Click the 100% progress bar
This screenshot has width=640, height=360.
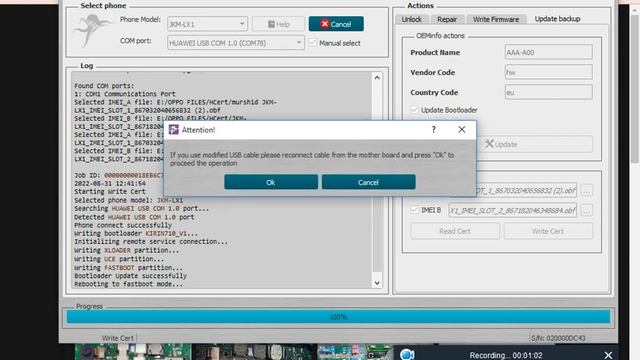[x=338, y=317]
